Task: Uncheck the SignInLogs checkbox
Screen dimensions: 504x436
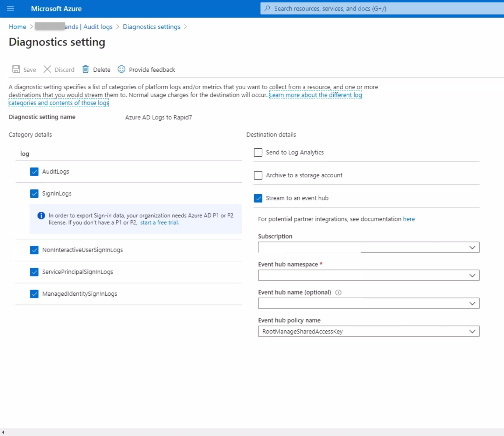Action: pos(34,194)
